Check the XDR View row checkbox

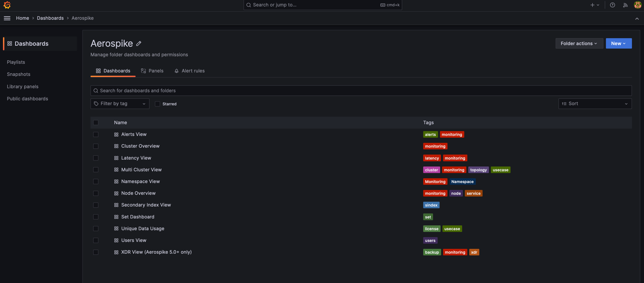(96, 252)
